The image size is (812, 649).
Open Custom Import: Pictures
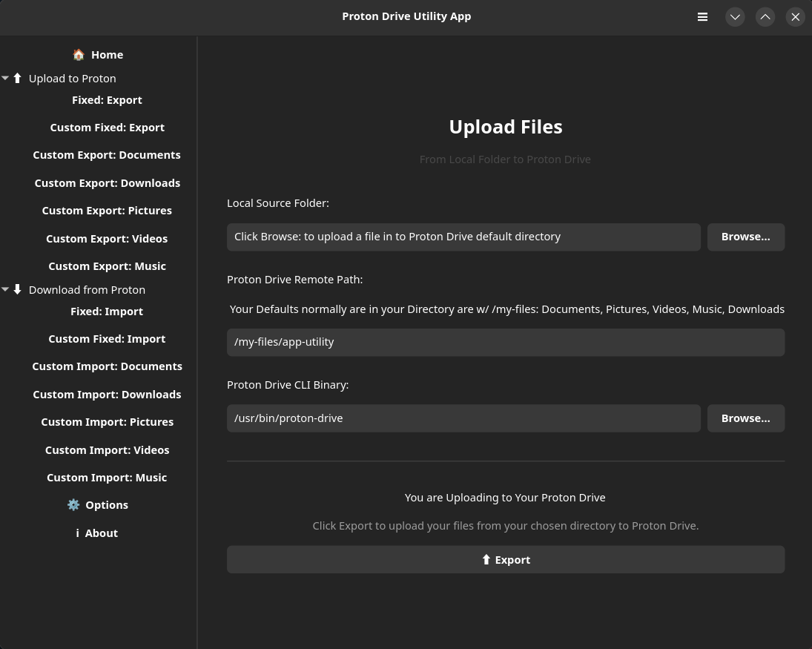pos(108,421)
